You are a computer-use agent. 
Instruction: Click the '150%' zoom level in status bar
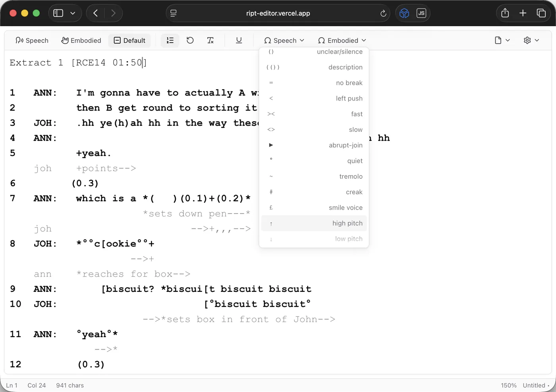click(508, 385)
